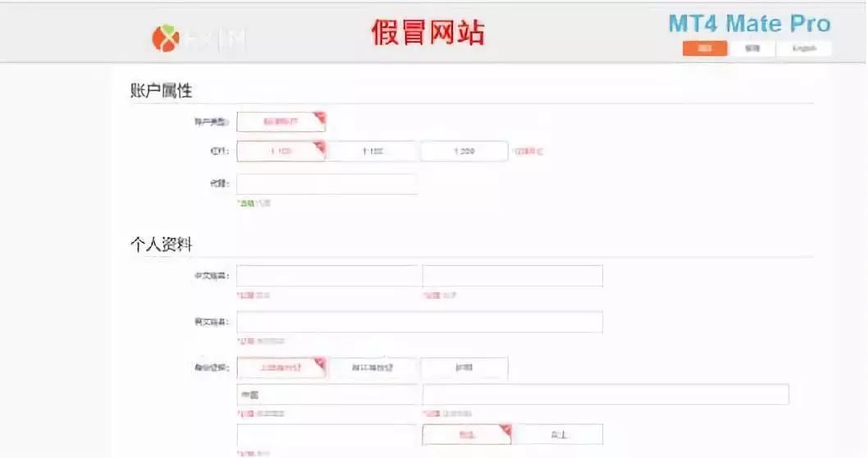Screen dimensions: 868x458
Task: Select the second ID document type option
Action: [x=372, y=368]
